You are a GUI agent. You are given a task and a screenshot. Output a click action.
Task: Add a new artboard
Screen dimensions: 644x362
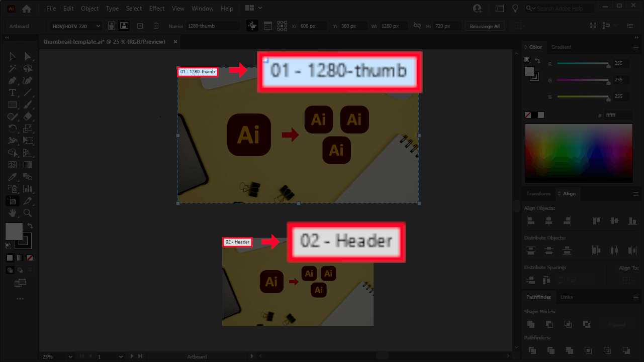pyautogui.click(x=140, y=26)
